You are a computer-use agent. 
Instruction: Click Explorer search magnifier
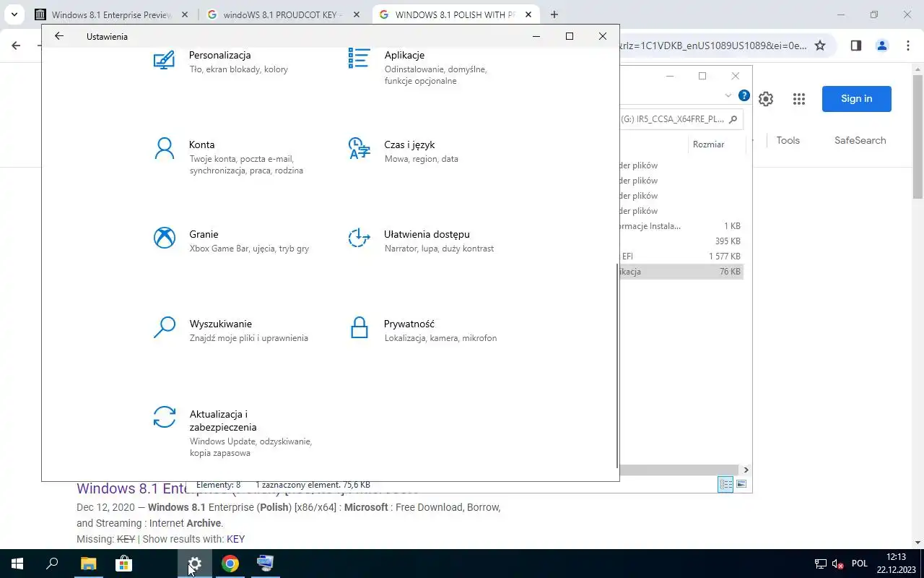click(x=733, y=119)
